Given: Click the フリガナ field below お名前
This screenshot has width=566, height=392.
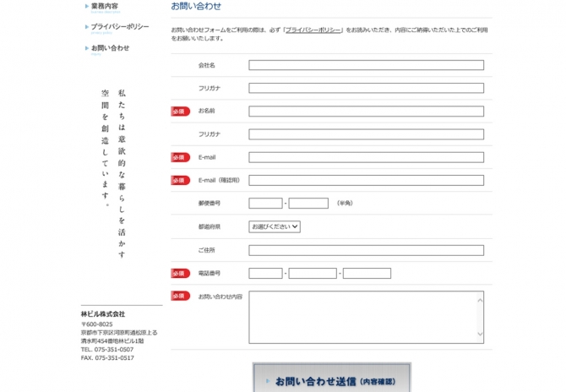Looking at the screenshot, I should 366,134.
